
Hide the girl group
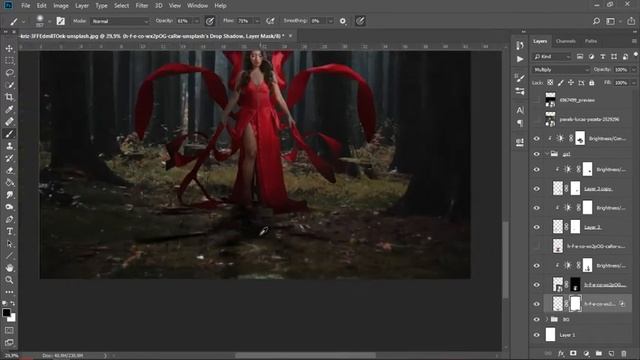click(537, 154)
